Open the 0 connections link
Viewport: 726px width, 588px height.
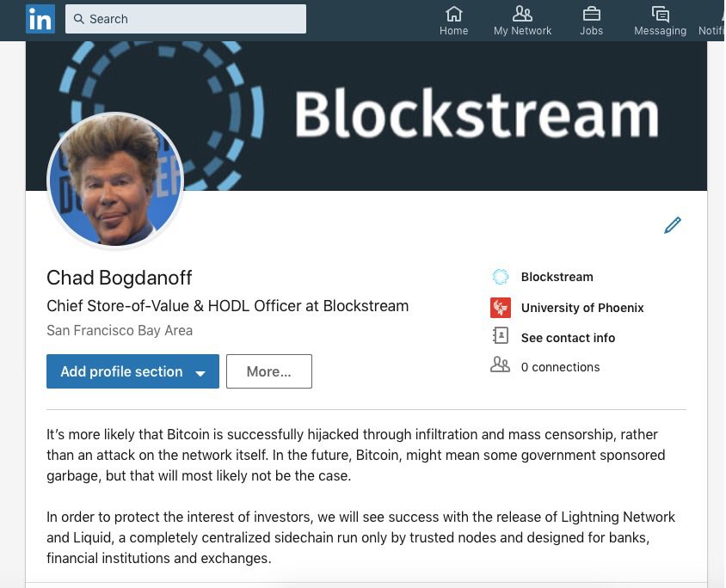point(560,367)
